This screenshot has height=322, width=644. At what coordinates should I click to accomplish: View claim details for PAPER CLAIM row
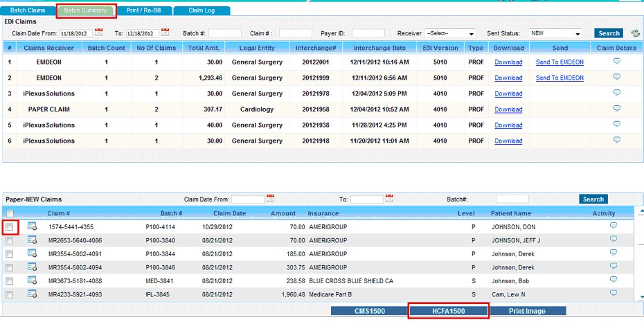point(616,109)
